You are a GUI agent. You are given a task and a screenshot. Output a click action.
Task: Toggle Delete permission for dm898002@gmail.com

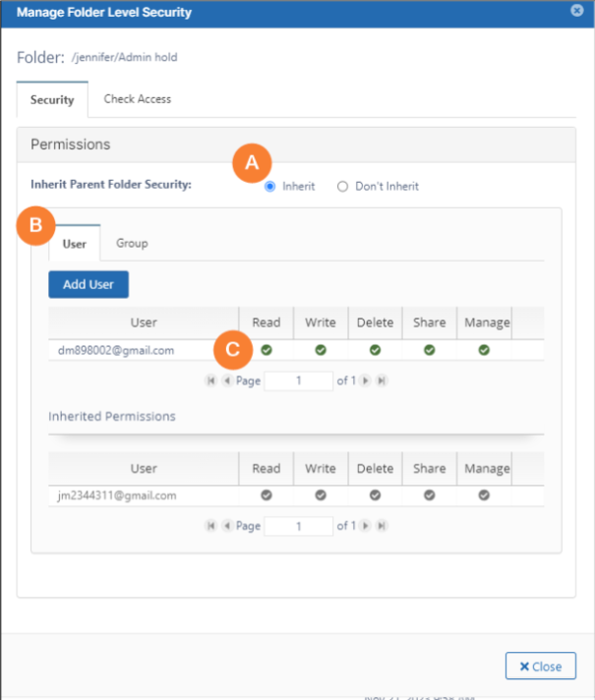point(375,350)
